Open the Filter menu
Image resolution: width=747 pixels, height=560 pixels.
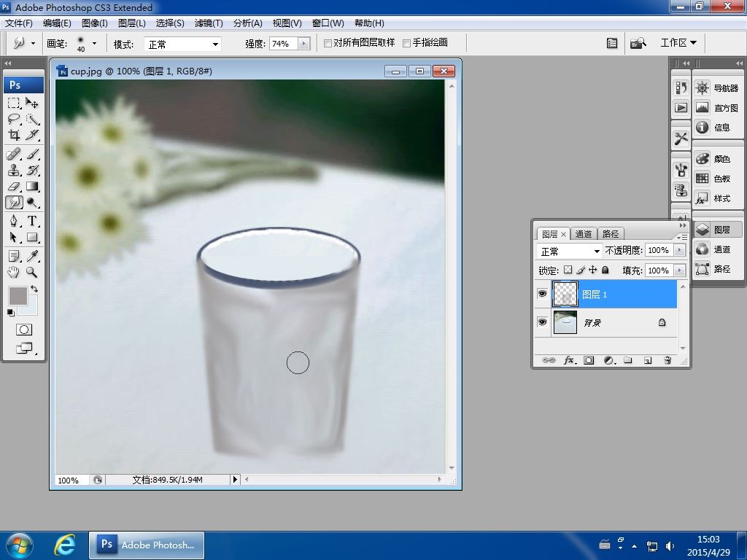pos(209,23)
